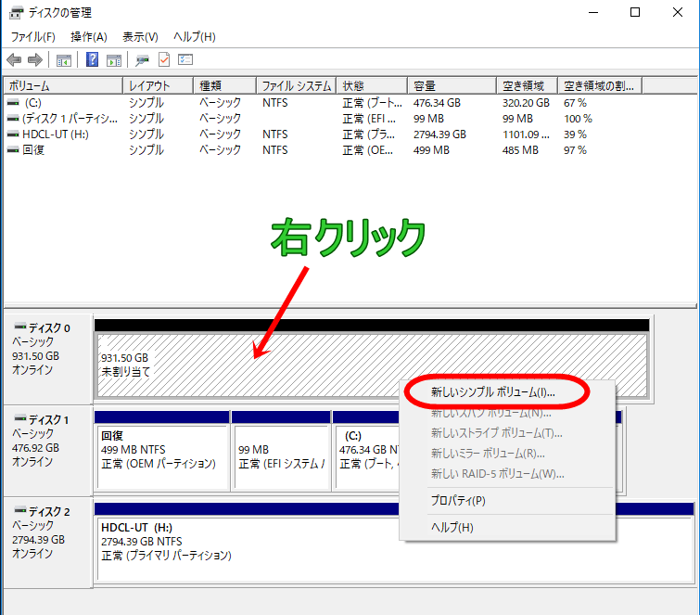Viewport: 700px width, 615px height.
Task: Click the 499 MB capacity cell in list
Action: coord(431,149)
